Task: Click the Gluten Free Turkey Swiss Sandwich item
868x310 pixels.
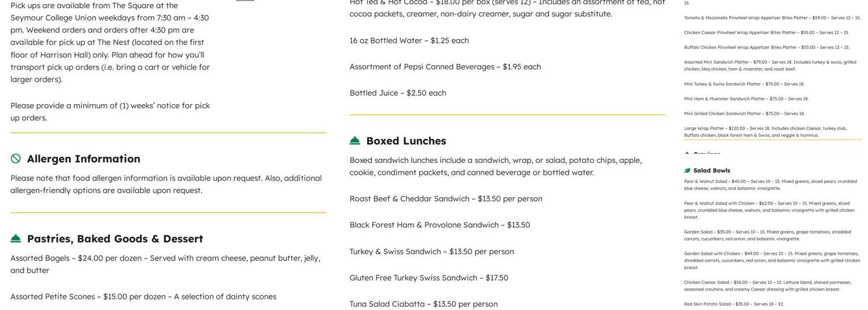Action: 428,278
